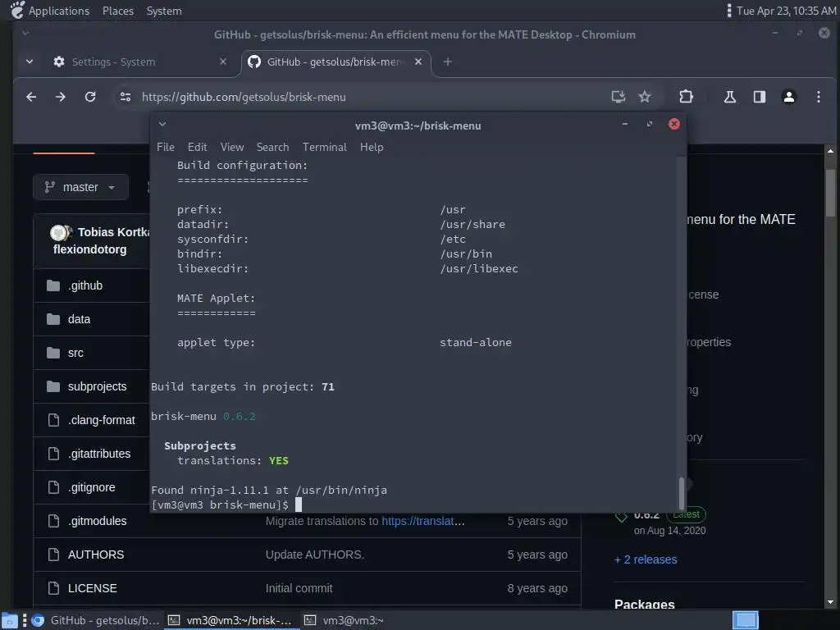Reload the GitHub page
This screenshot has height=630, width=840.
tap(90, 97)
